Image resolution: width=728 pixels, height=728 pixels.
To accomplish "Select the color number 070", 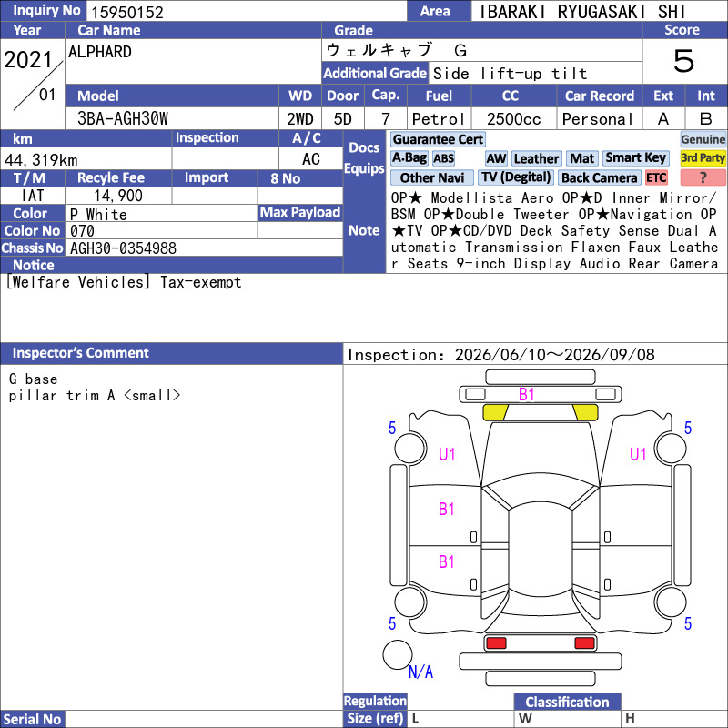I will (82, 231).
